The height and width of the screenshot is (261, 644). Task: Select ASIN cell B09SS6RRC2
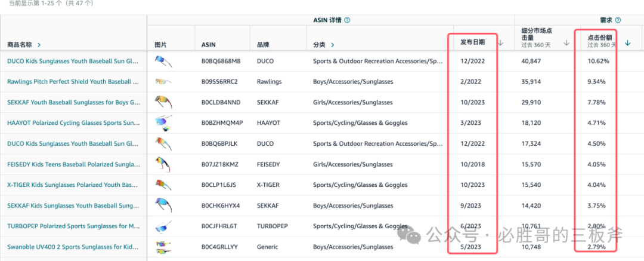[219, 81]
